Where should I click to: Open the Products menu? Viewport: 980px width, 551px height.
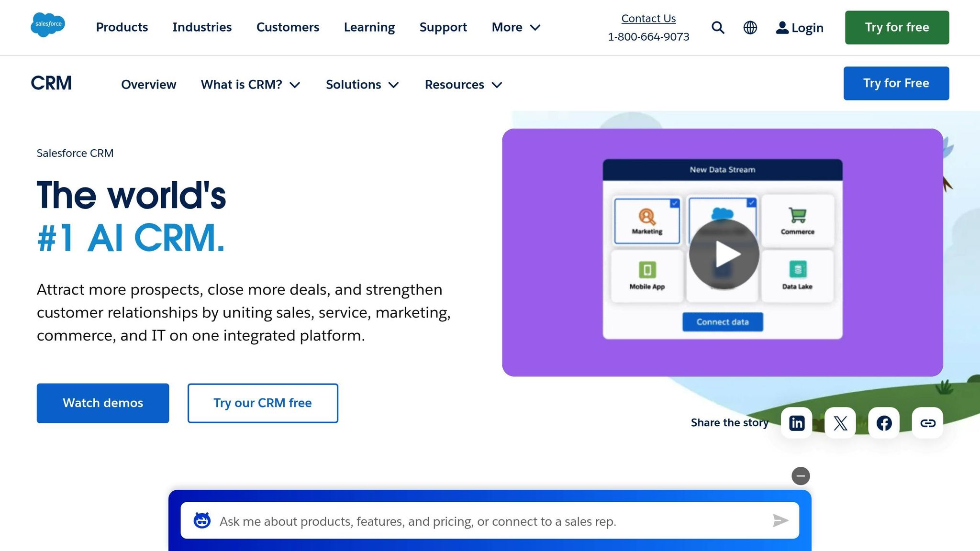122,27
